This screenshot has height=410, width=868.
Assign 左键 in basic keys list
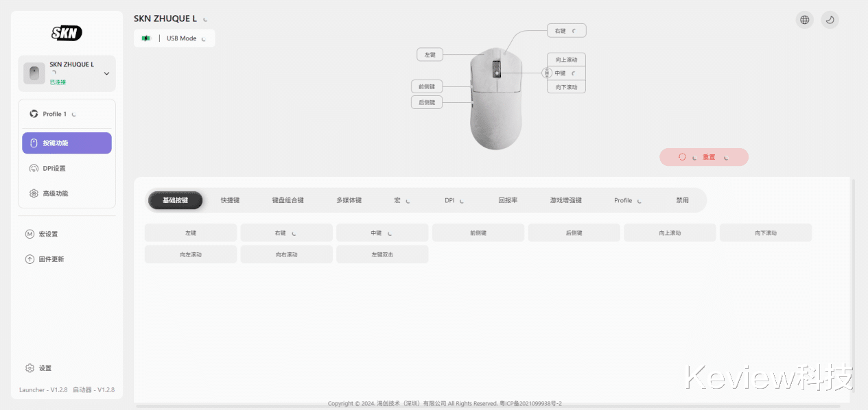point(191,233)
